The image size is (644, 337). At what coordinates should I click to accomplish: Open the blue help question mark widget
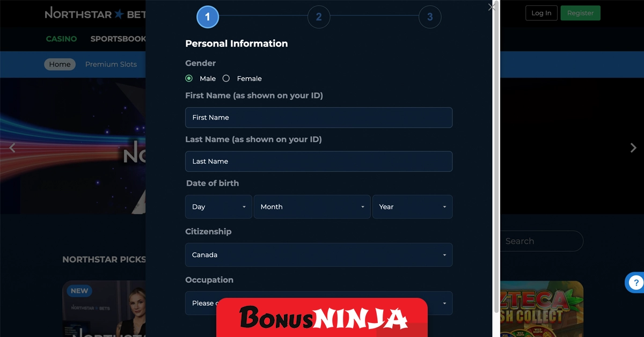click(635, 282)
